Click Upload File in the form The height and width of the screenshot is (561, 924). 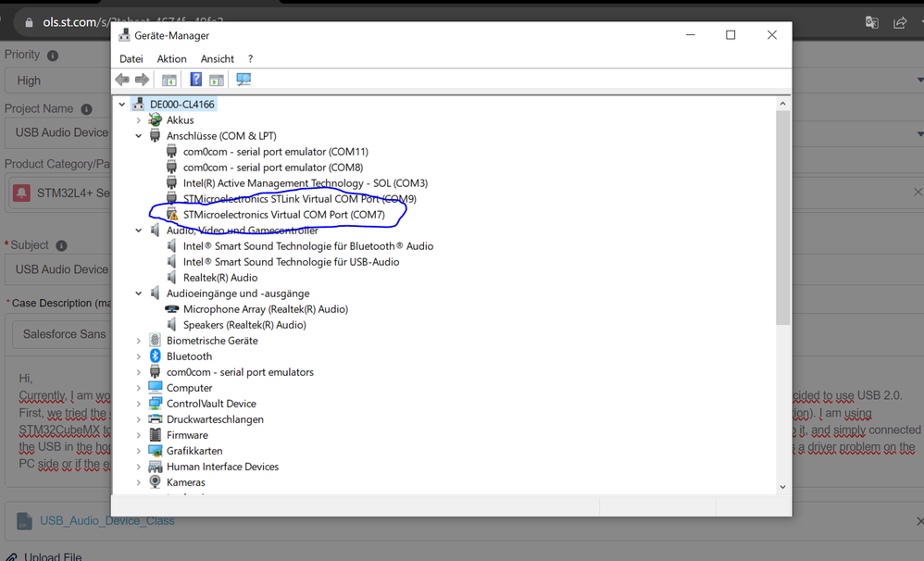point(53,557)
